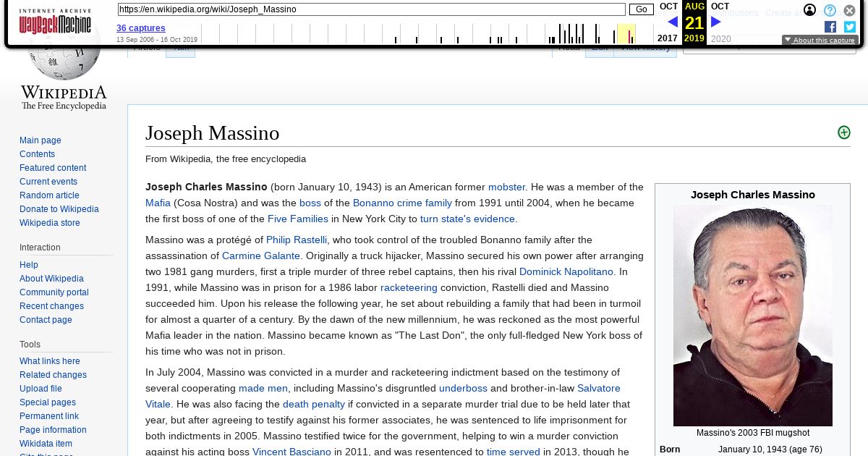The height and width of the screenshot is (456, 868).
Task: Follow made men link
Action: [263, 388]
